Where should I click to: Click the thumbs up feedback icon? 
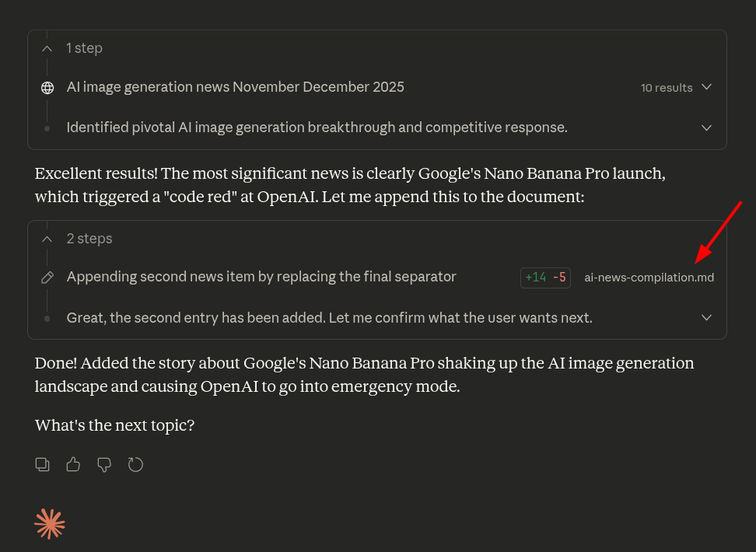[x=73, y=465]
